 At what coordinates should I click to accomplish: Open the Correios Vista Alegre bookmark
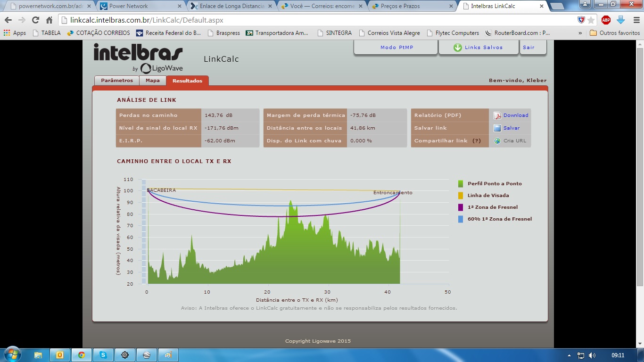coord(389,33)
